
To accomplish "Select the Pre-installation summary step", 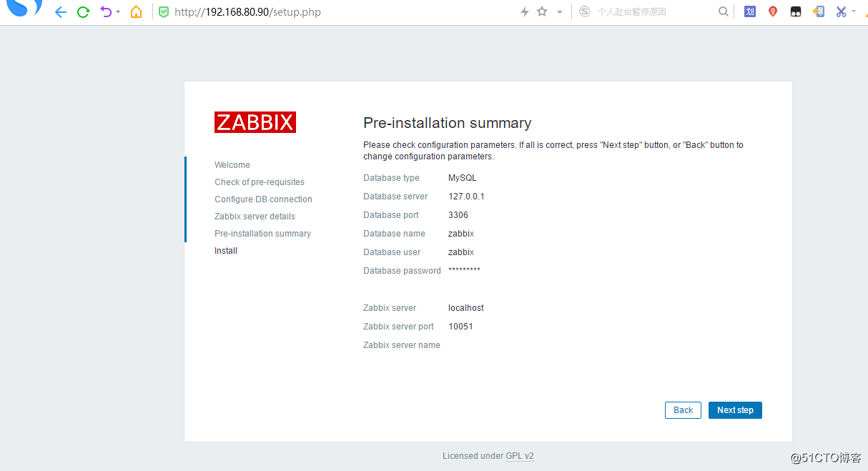I will click(x=262, y=234).
